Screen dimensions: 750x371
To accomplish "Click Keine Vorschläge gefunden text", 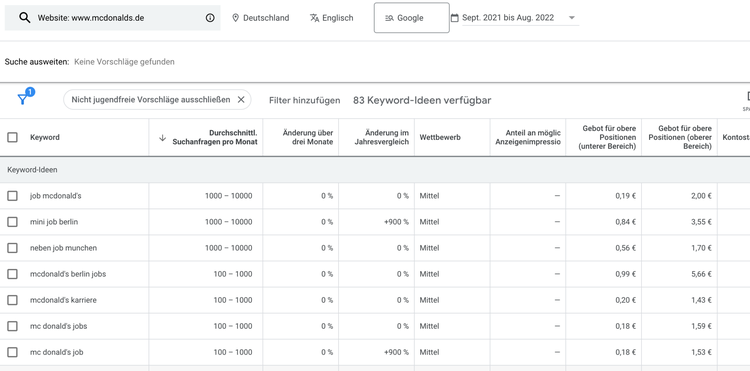I will click(124, 62).
